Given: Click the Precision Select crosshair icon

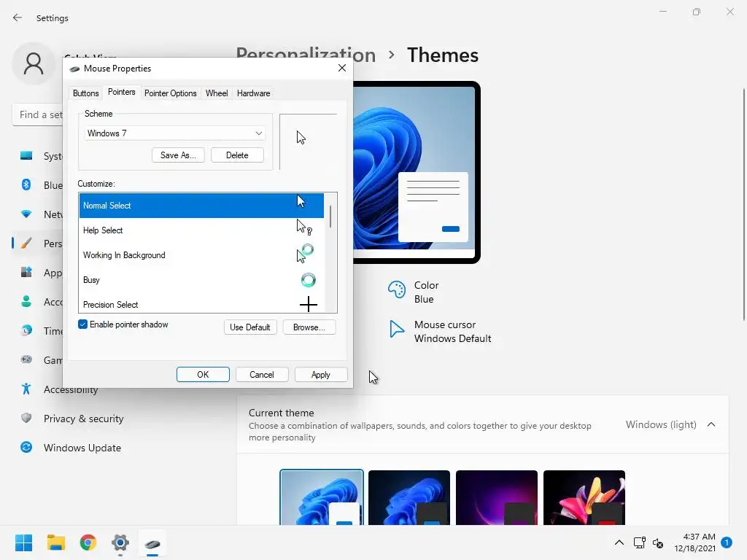Looking at the screenshot, I should click(x=309, y=304).
